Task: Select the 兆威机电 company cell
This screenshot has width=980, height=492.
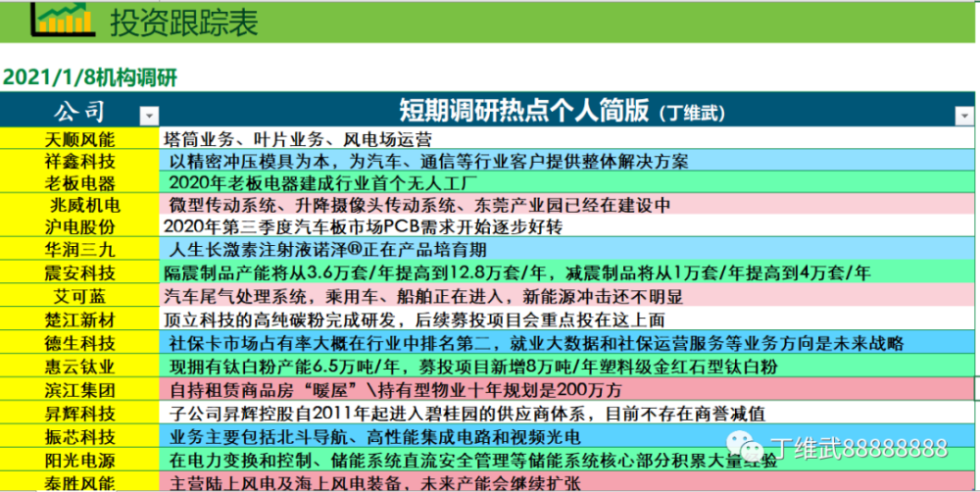Action: (x=80, y=205)
